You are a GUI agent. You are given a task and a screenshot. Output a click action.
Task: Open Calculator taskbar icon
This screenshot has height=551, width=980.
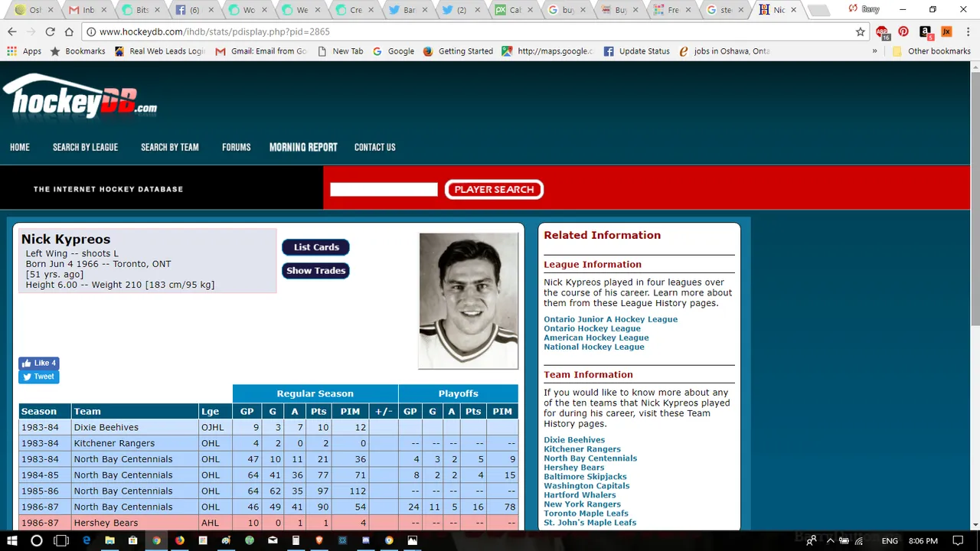click(x=296, y=540)
